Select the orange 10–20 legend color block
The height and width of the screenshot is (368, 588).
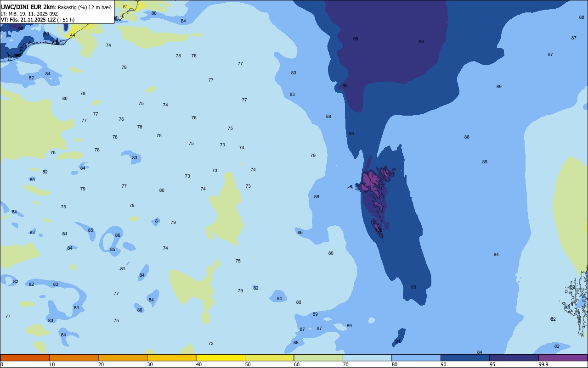(73, 357)
